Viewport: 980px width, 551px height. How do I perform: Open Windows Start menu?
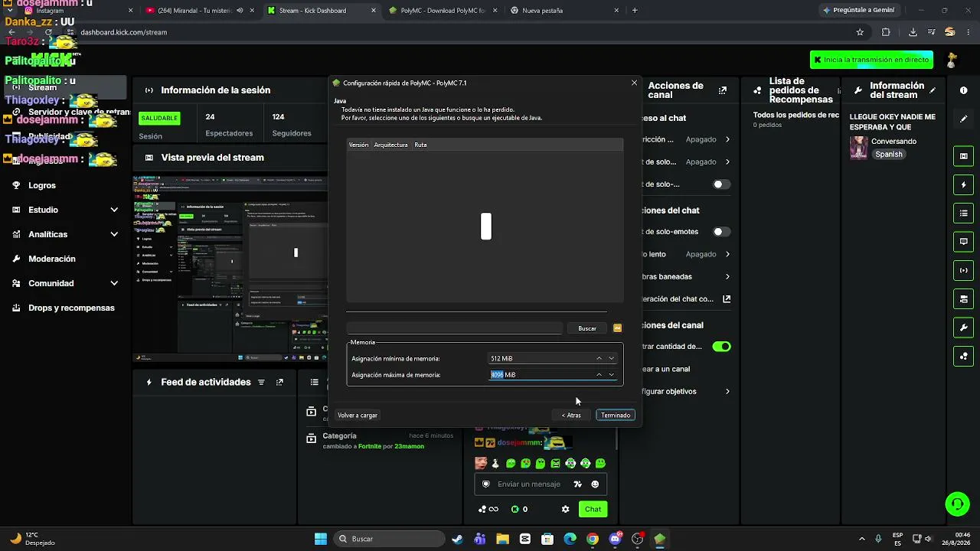[x=321, y=539]
